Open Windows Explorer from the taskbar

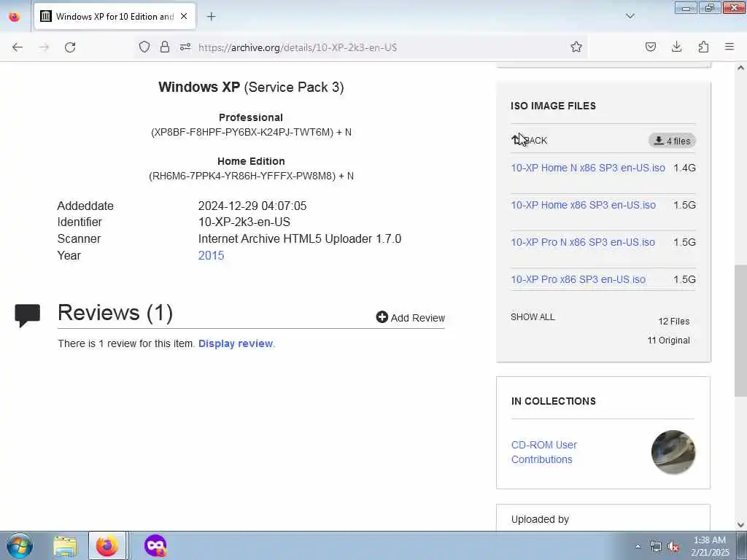point(65,546)
